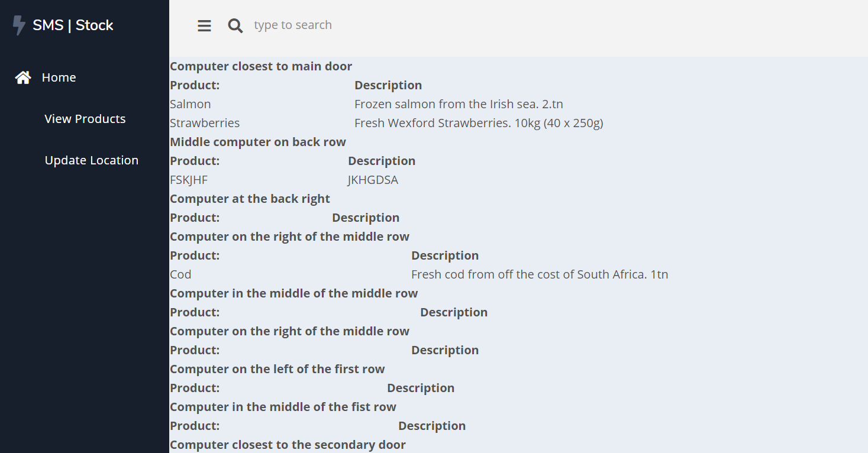
Task: Click the Frozen salmon description text
Action: pyautogui.click(x=459, y=104)
